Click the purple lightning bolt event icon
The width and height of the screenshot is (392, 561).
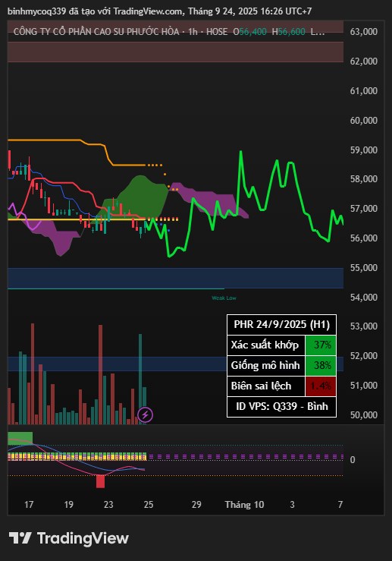[x=146, y=415]
